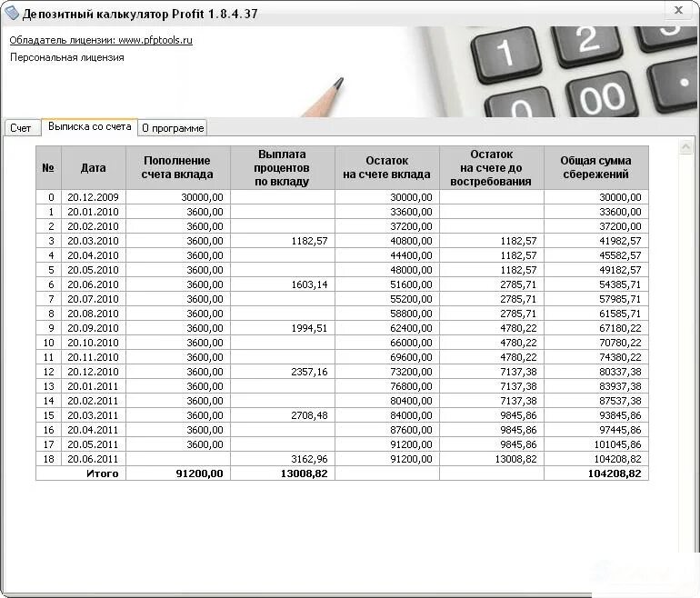Click row number 9 cell
Viewport: 700px width, 598px height.
point(49,328)
